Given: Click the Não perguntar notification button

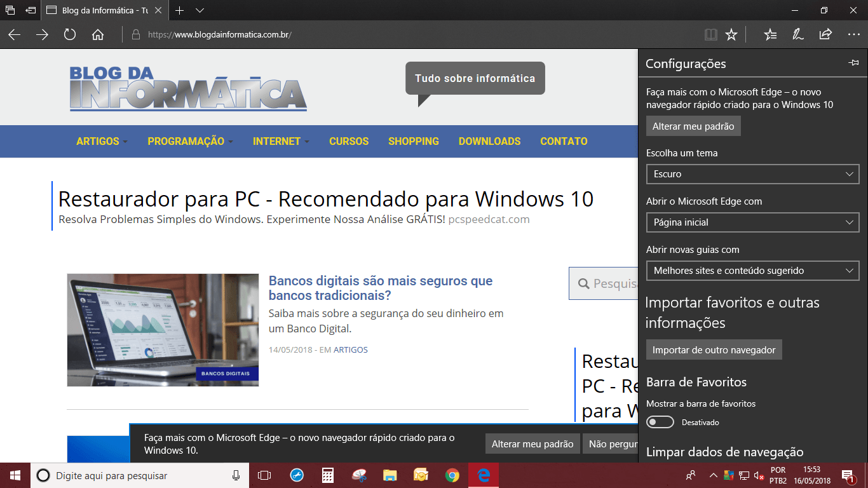Looking at the screenshot, I should tap(610, 444).
